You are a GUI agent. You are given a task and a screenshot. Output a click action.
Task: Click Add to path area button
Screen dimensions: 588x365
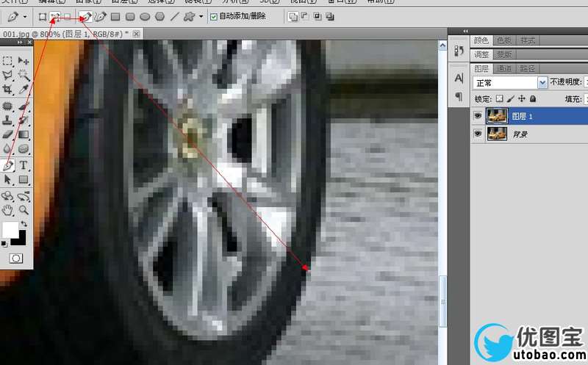(x=293, y=17)
